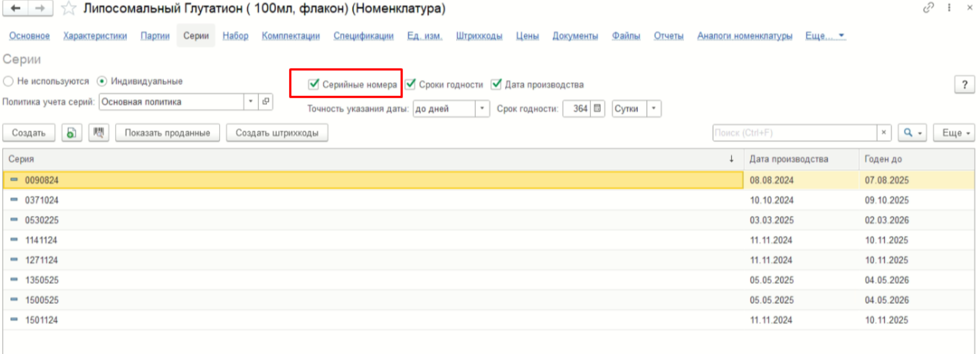The height and width of the screenshot is (354, 980).
Task: Click the Создать штрихкоды button
Action: point(277,133)
